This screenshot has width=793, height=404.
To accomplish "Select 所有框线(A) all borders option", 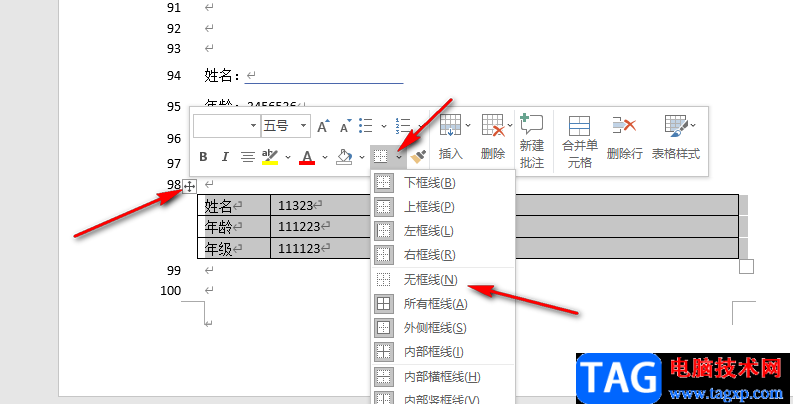I will [444, 304].
